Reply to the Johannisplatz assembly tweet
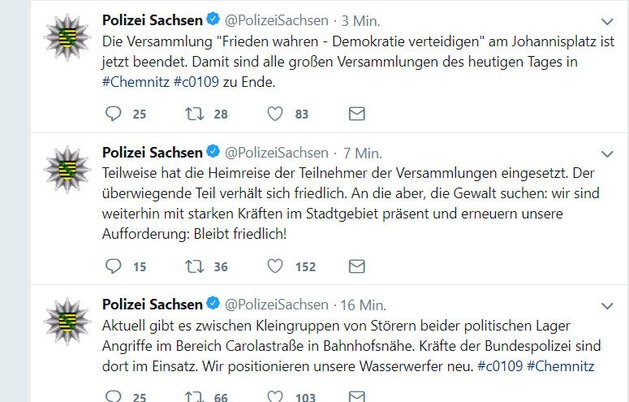 113,114
